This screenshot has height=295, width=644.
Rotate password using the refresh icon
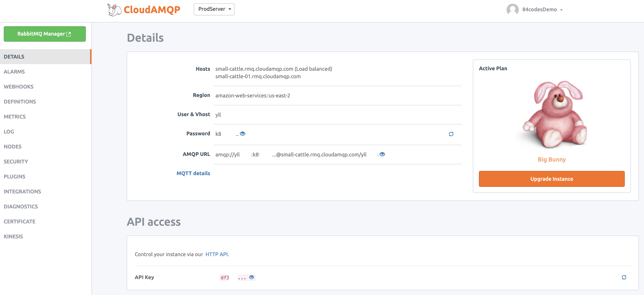(451, 134)
